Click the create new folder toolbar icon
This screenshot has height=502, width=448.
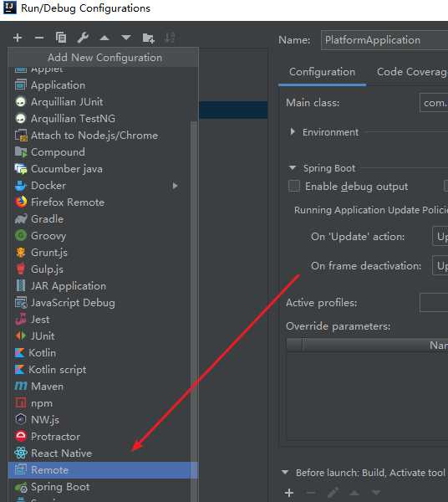click(x=148, y=38)
